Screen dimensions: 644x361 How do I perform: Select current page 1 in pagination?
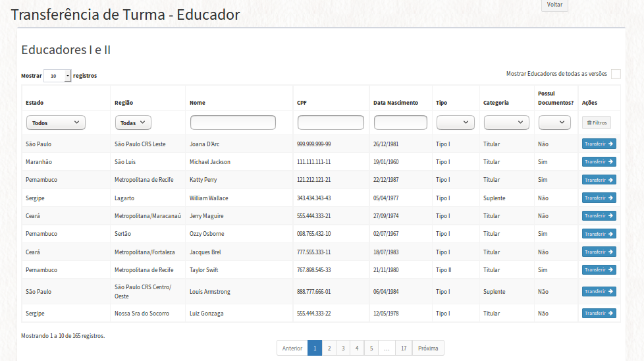[x=315, y=348]
